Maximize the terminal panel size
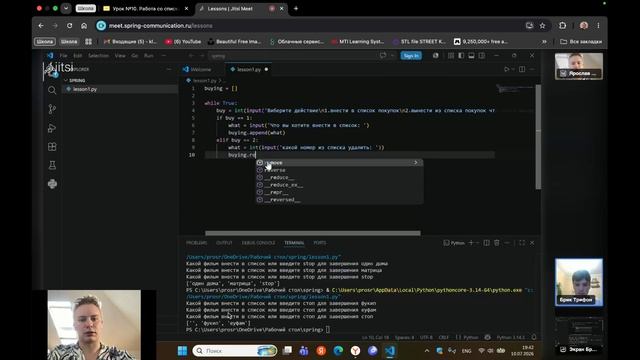The height and width of the screenshot is (360, 640). [x=522, y=243]
